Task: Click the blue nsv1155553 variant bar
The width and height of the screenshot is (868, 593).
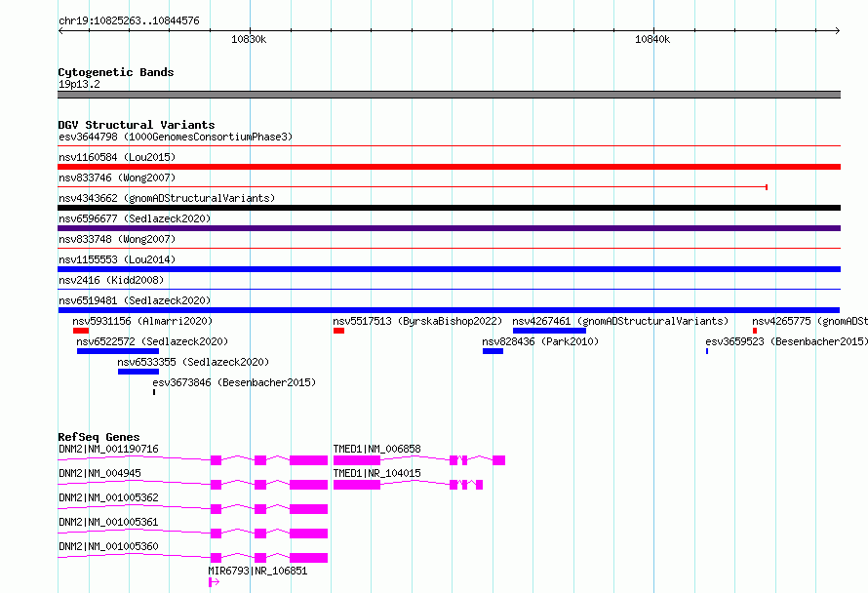Action: pyautogui.click(x=449, y=269)
